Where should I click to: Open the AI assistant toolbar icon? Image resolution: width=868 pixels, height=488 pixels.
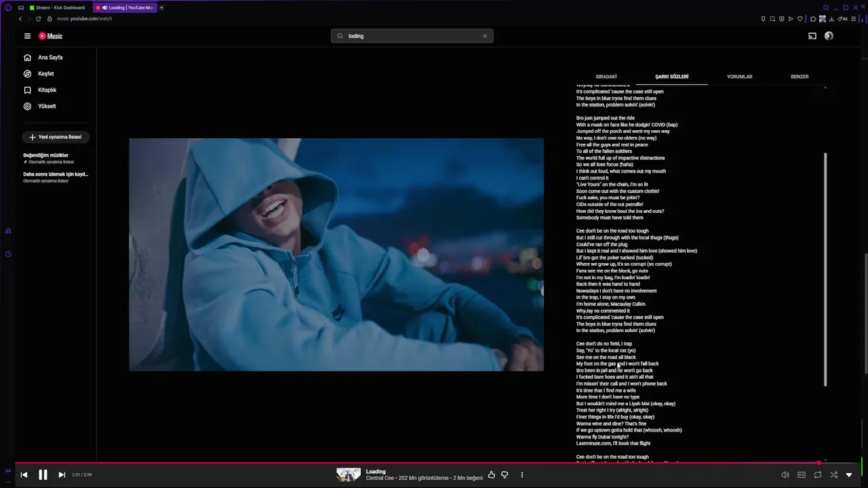coord(843,18)
